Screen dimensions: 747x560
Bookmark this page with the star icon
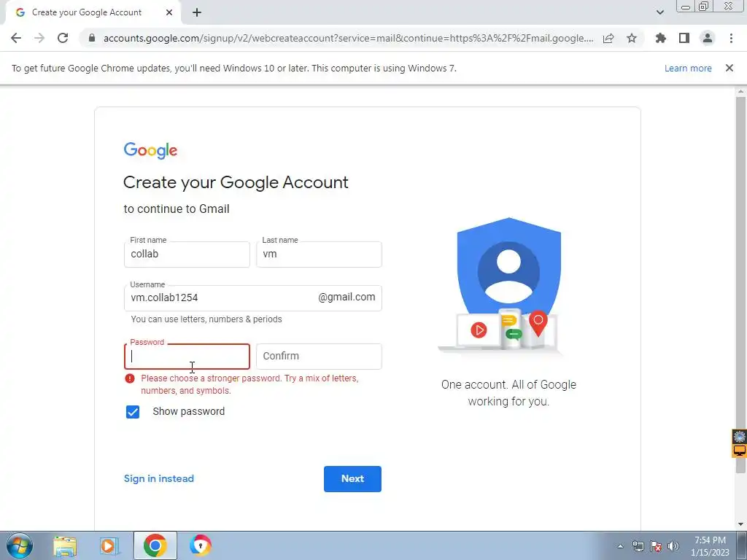click(632, 38)
